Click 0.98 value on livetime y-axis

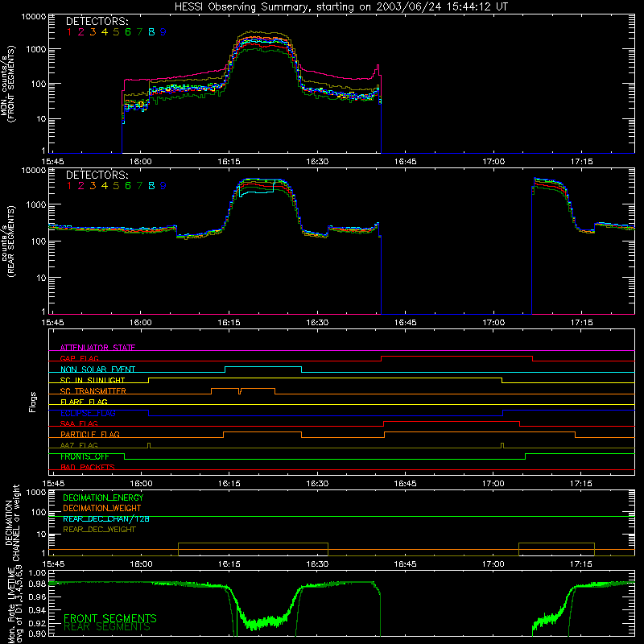(x=37, y=584)
